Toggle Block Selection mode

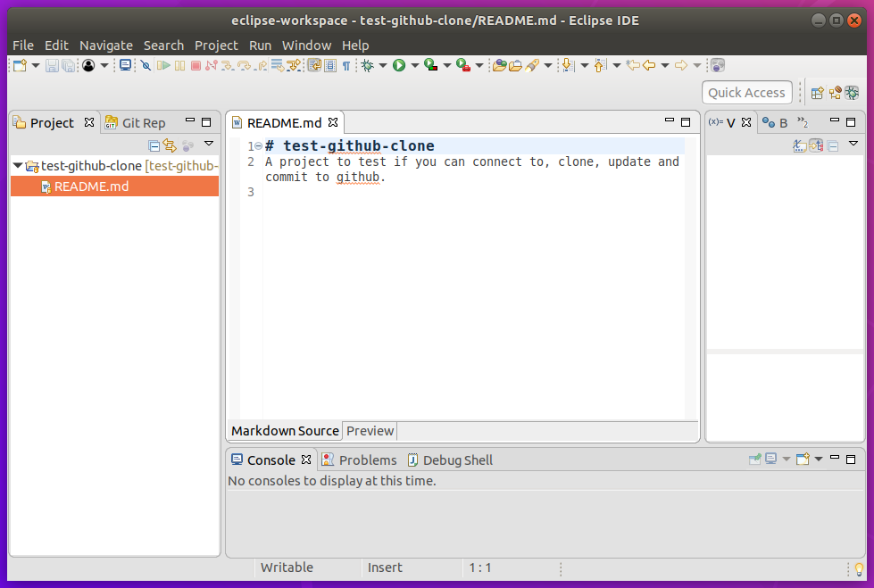pos(330,65)
